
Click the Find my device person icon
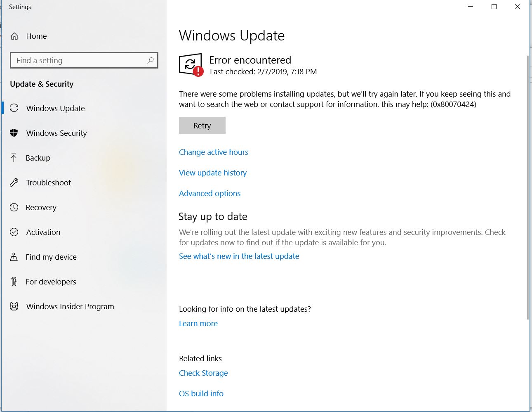[x=14, y=257]
